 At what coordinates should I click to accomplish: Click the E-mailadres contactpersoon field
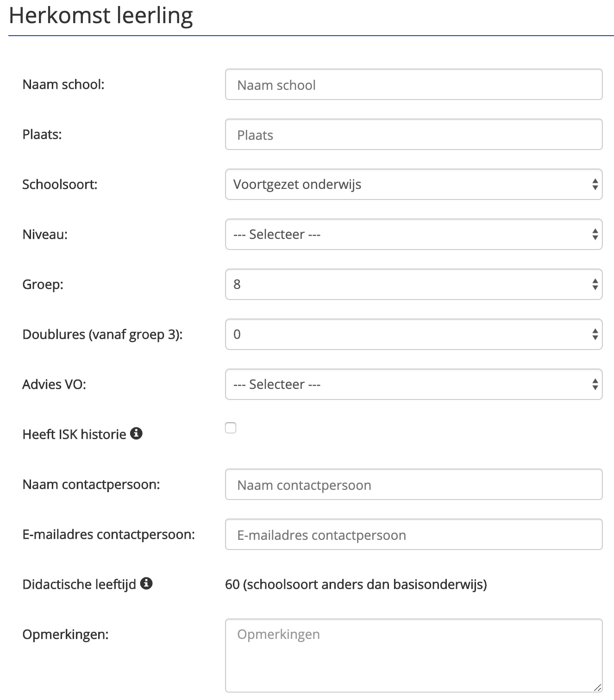point(414,534)
